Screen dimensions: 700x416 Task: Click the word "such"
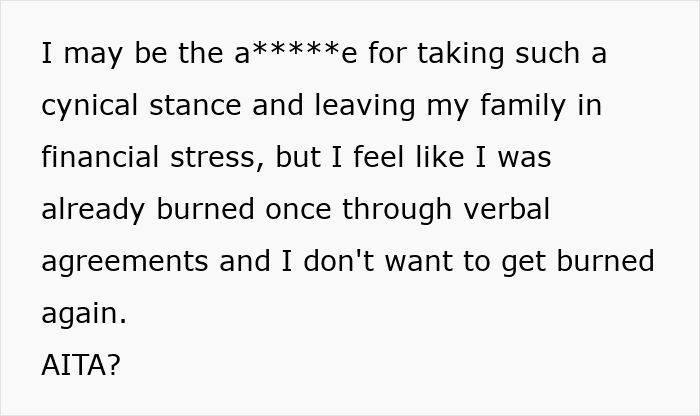click(546, 54)
